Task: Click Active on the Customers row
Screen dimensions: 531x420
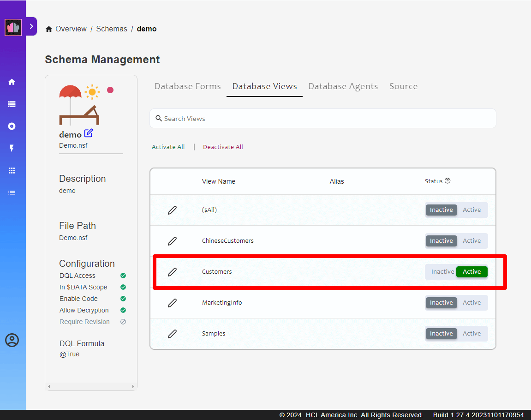Action: pos(472,272)
